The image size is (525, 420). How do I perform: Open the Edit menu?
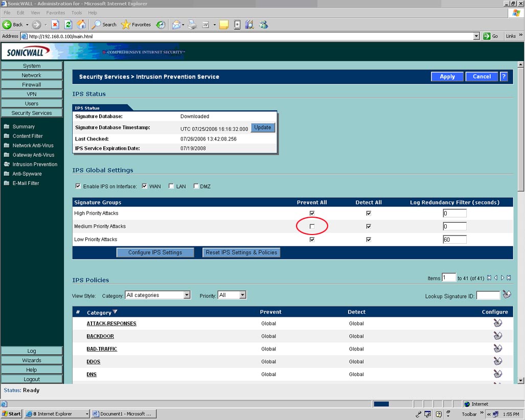click(x=20, y=13)
